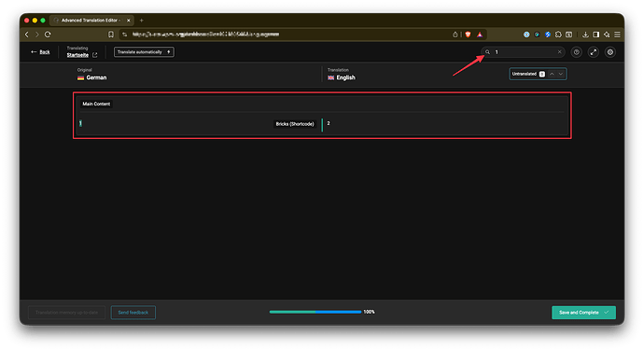Screen dimensions: 644x350
Task: Click the magnifier icon in search box
Action: (x=487, y=52)
